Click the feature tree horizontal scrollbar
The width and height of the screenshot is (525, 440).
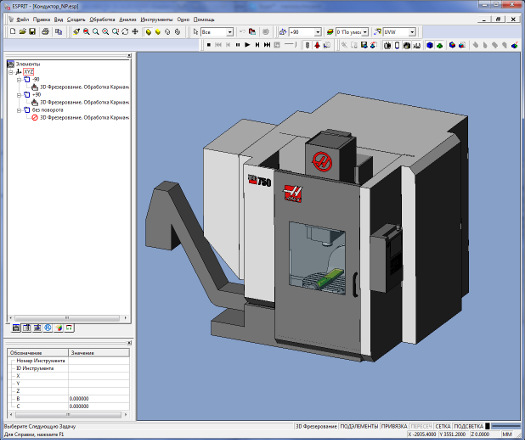coord(67,317)
